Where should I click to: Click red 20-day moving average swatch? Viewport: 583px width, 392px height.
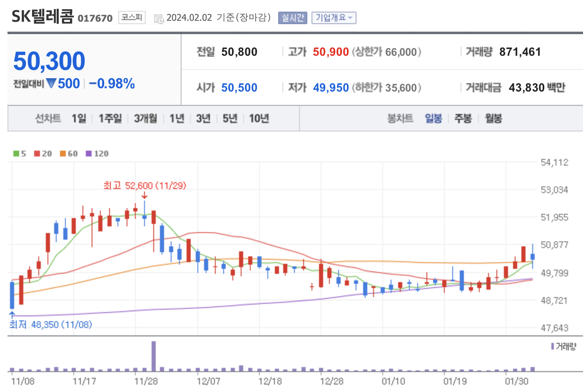click(37, 154)
